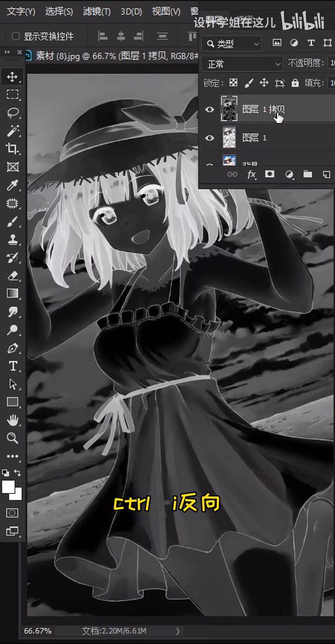Select the Gradient tool

13,294
